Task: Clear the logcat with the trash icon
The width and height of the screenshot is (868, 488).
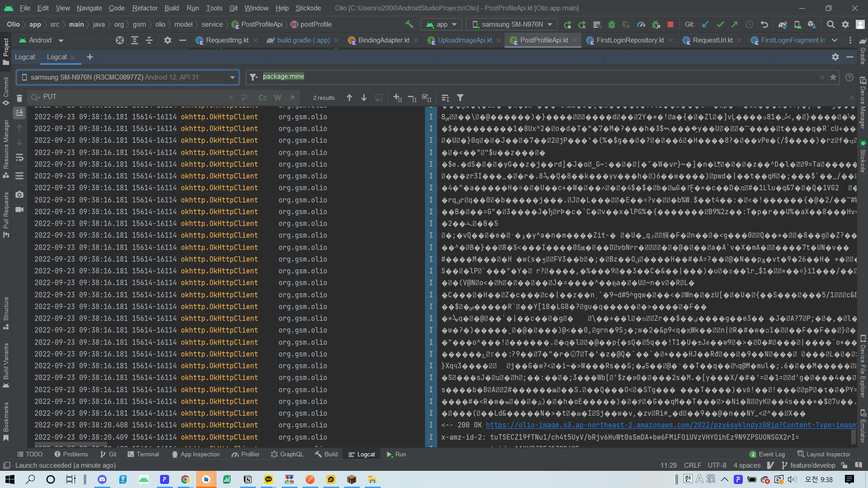Action: tap(19, 98)
